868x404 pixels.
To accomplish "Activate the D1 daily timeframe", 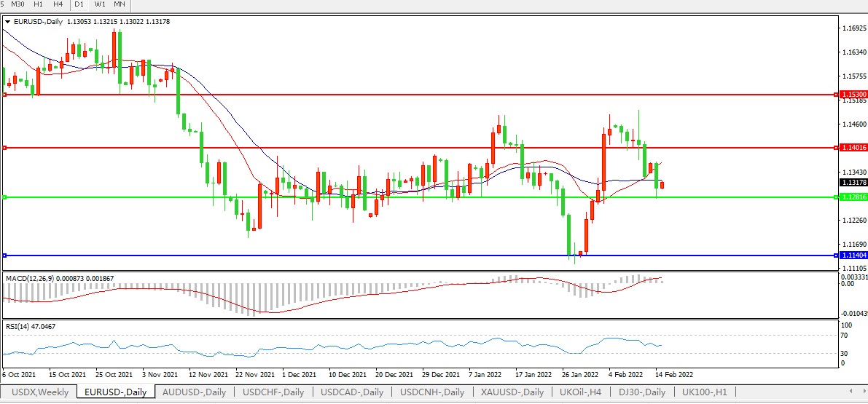I will click(x=79, y=4).
